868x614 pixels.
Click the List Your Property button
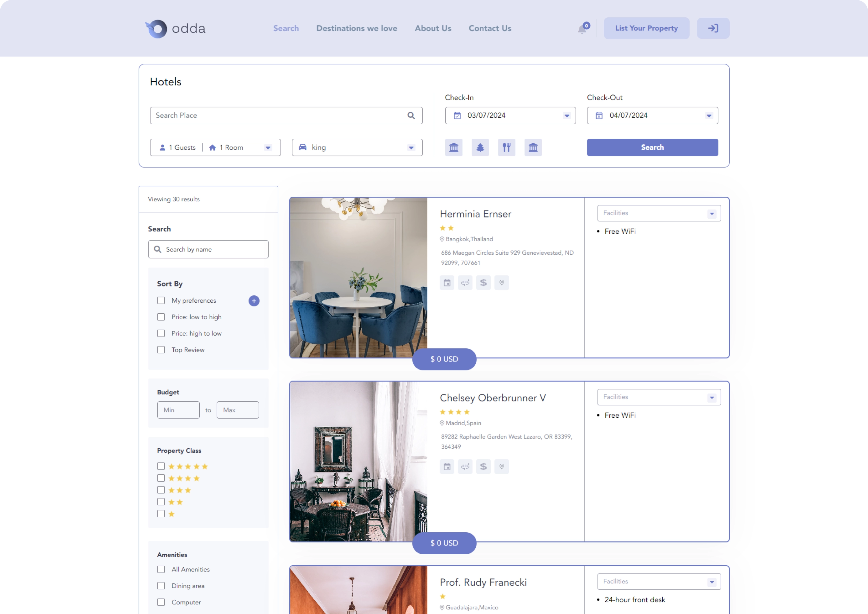point(646,28)
